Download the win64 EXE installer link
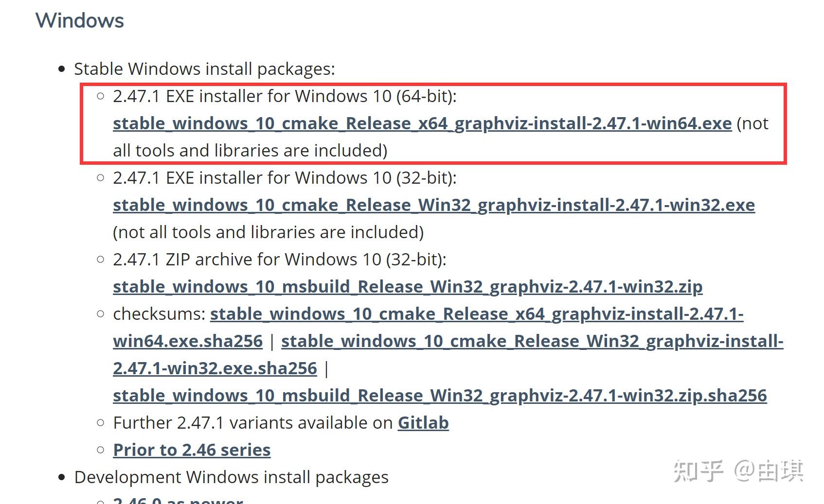This screenshot has height=504, width=824. click(422, 123)
